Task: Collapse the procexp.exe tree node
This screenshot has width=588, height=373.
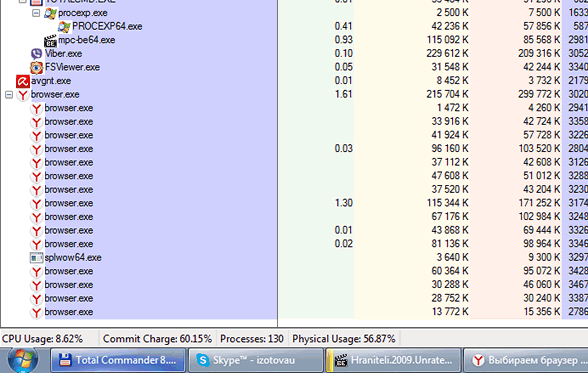Action: (x=36, y=13)
